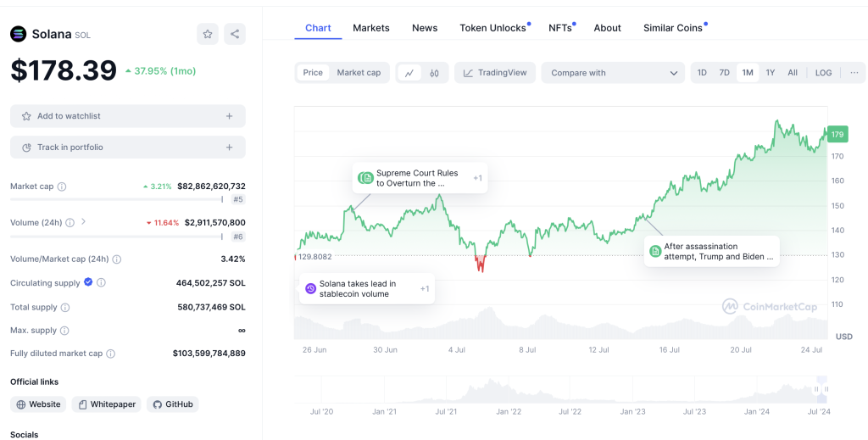The height and width of the screenshot is (440, 868).
Task: Click the overview timeline chart thumbnail
Action: tap(561, 389)
